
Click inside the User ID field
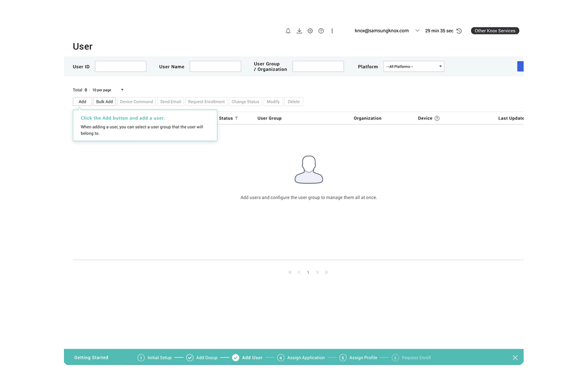(120, 66)
